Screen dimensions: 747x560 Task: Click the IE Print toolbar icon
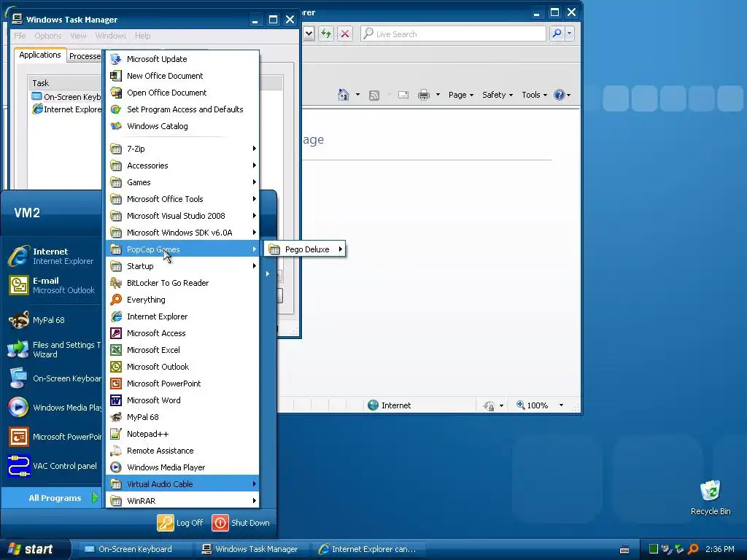tap(424, 95)
